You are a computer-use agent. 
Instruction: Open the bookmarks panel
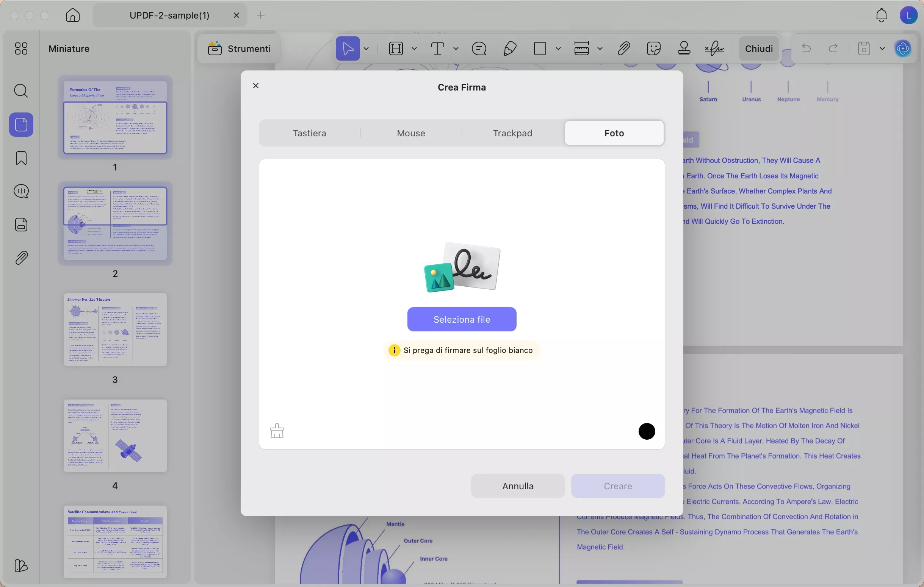(21, 158)
